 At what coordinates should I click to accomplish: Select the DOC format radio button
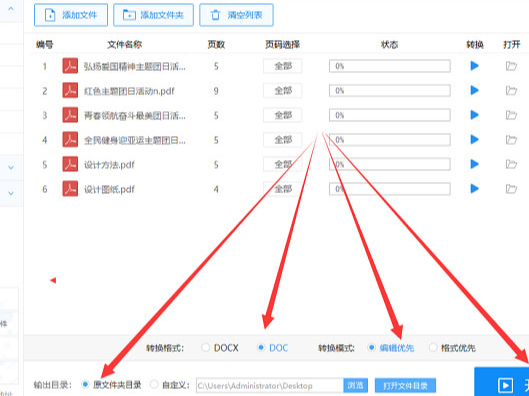pos(261,347)
